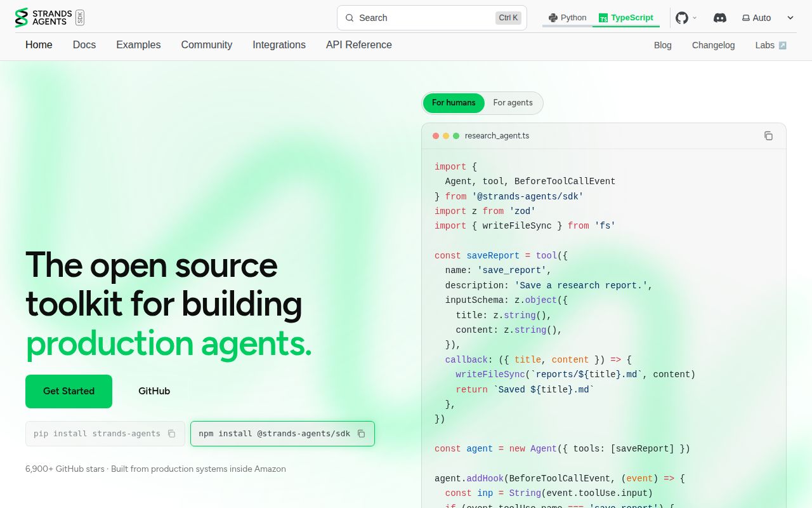This screenshot has width=812, height=508.
Task: Click the red window dot in code card
Action: click(436, 136)
